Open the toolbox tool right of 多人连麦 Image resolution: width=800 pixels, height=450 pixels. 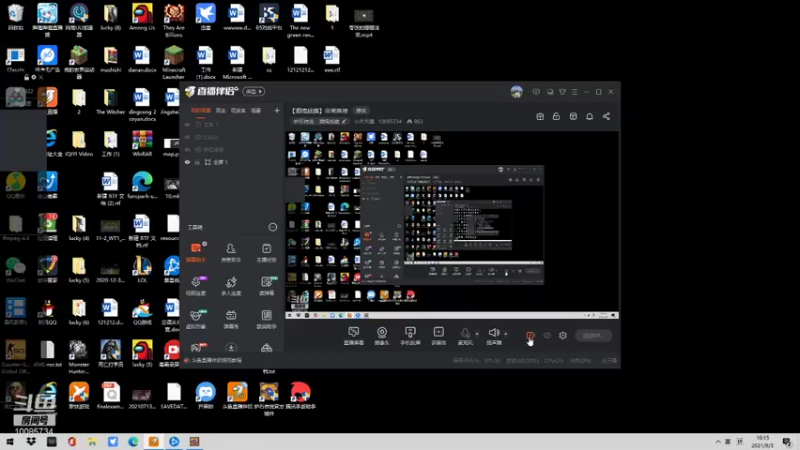[x=266, y=286]
